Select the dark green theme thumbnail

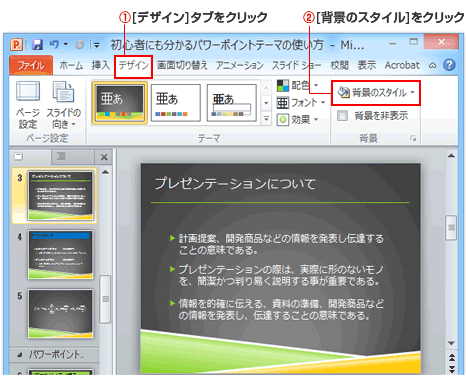click(x=120, y=103)
